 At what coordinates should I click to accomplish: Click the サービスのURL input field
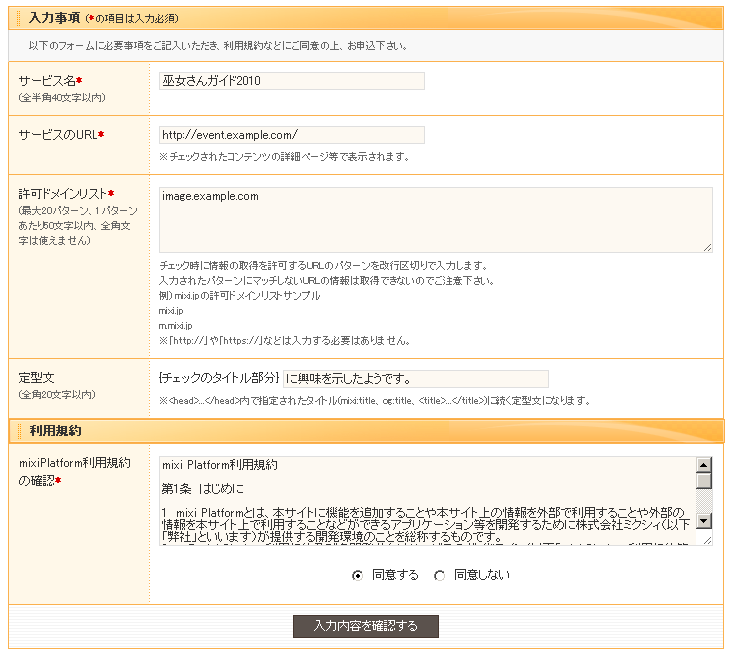coord(292,135)
